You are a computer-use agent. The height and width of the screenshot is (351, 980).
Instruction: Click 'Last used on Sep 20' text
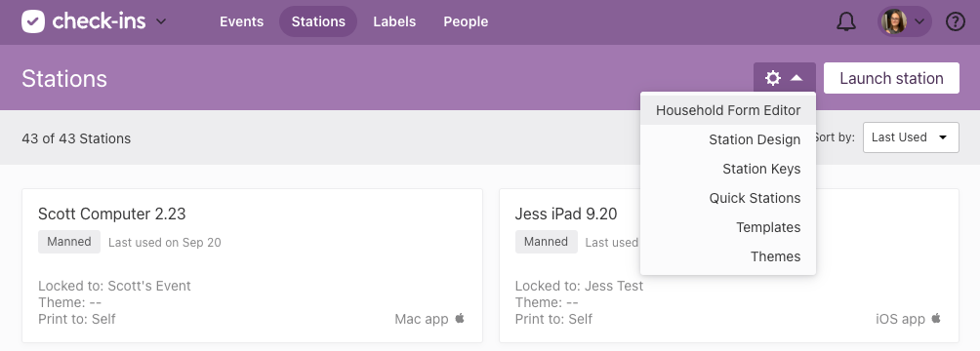[x=164, y=243]
